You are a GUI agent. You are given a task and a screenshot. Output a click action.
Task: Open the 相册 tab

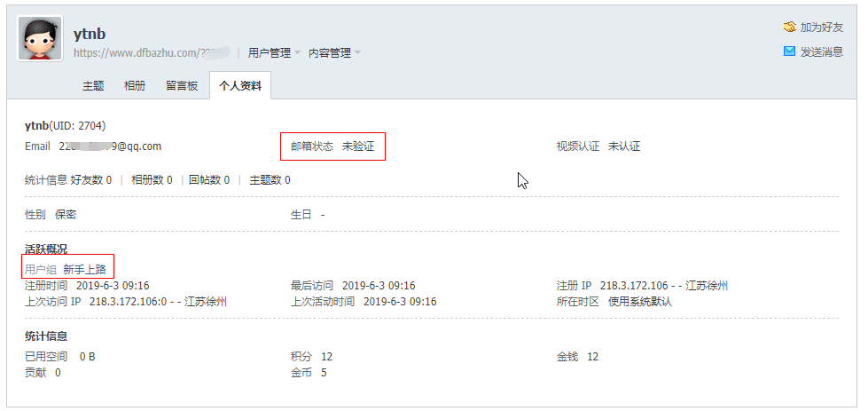[x=135, y=86]
